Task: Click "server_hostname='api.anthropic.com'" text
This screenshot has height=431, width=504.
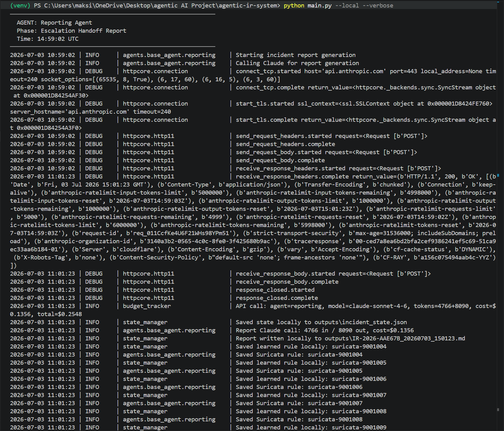Action: click(x=70, y=112)
